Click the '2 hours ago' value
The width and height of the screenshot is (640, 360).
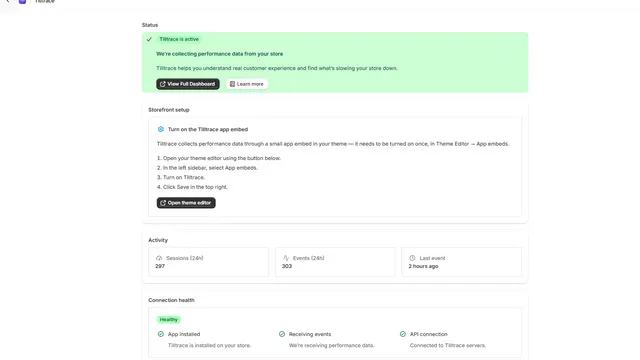[423, 266]
